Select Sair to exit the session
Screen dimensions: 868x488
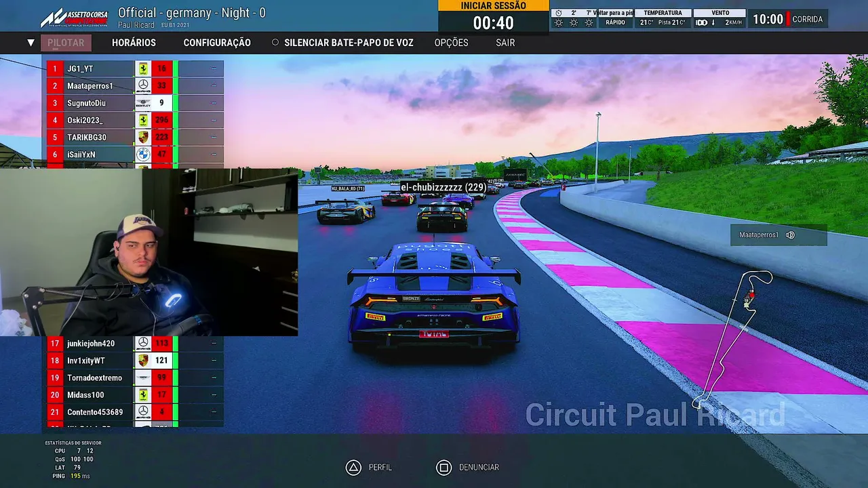(505, 43)
